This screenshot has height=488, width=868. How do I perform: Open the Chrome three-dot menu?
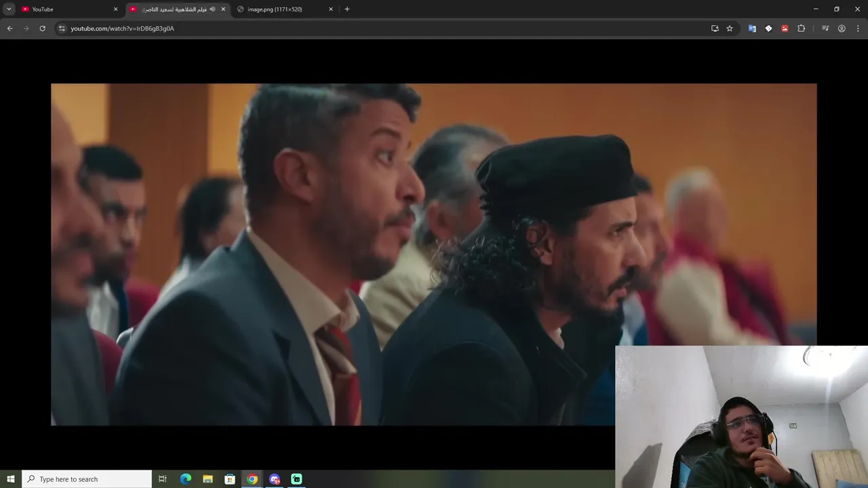point(858,28)
